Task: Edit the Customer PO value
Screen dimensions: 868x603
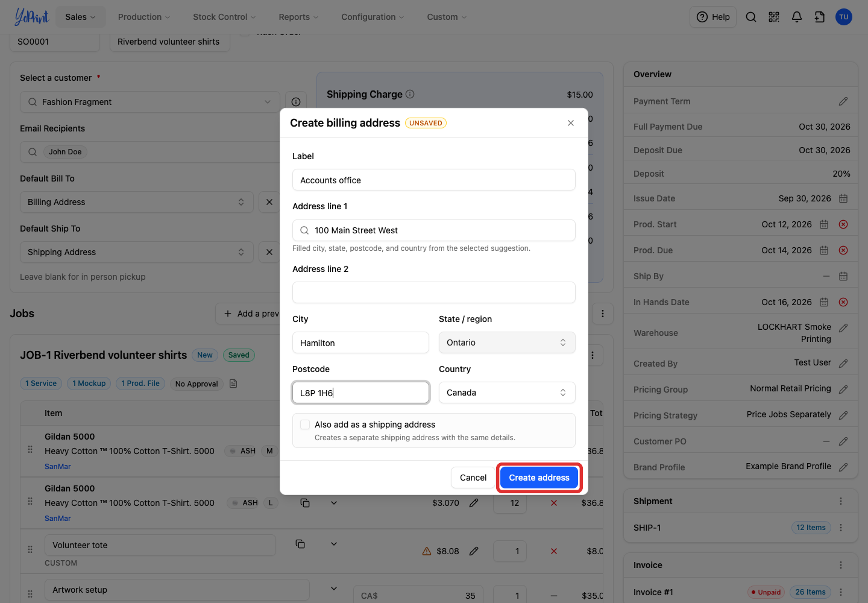Action: (x=843, y=441)
